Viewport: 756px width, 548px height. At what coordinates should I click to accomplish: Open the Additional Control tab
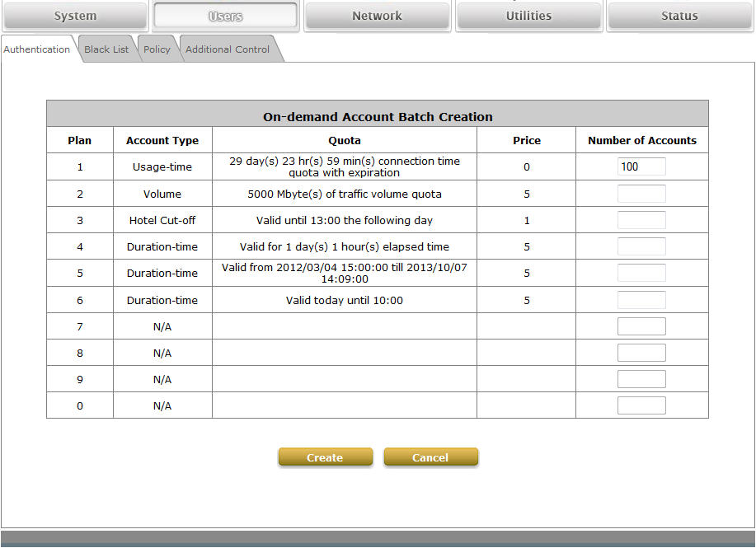[228, 49]
